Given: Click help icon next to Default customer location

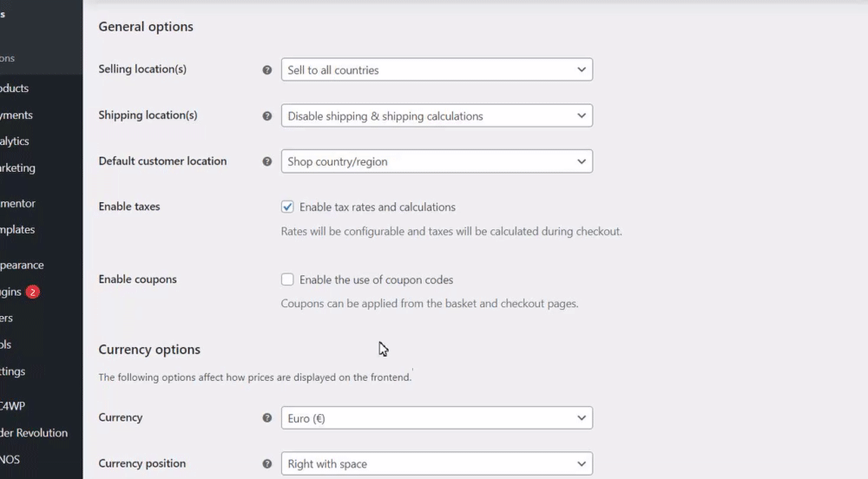Looking at the screenshot, I should [267, 161].
